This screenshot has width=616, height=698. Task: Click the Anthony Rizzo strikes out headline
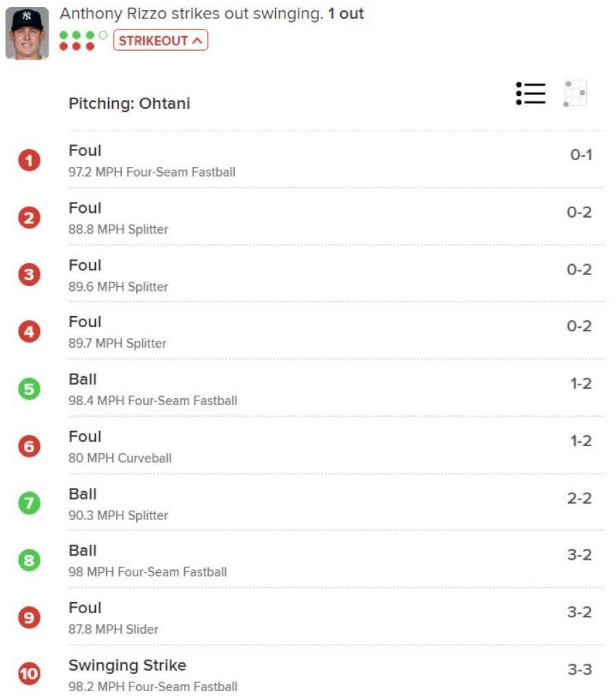point(212,14)
